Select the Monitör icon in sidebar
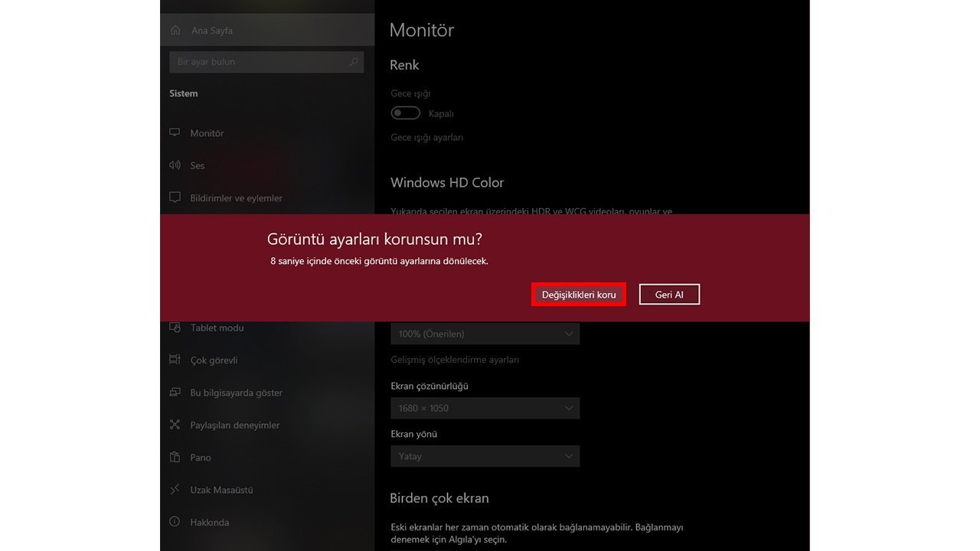This screenshot has height=551, width=980. tap(175, 133)
